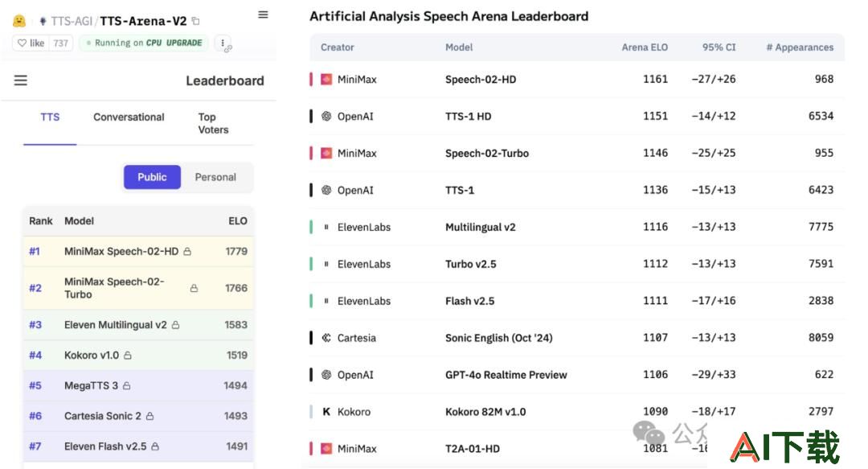Click the lock icon beside MiniMax Speech-02-HD
868x469 pixels.
tap(187, 252)
